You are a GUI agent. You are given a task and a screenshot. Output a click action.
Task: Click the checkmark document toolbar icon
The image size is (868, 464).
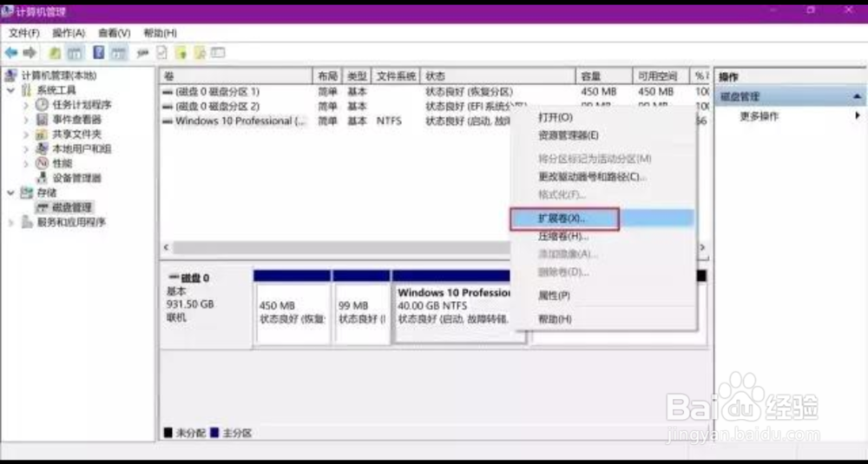pyautogui.click(x=161, y=53)
